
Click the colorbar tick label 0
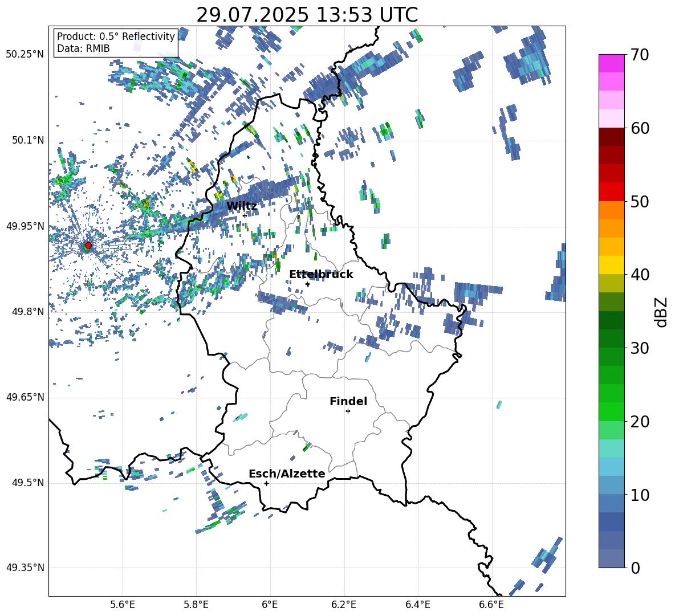click(x=635, y=568)
